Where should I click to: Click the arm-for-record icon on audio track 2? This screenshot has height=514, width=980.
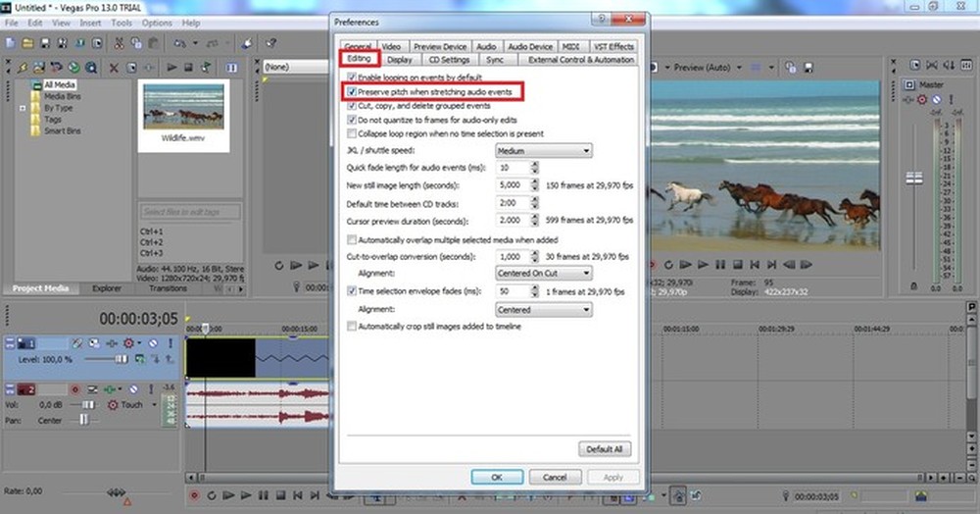pos(75,389)
